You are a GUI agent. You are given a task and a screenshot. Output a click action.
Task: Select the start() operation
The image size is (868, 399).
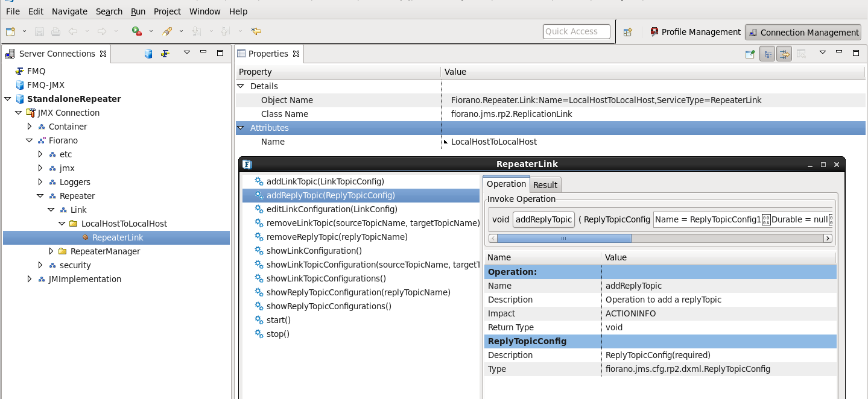[x=279, y=320]
